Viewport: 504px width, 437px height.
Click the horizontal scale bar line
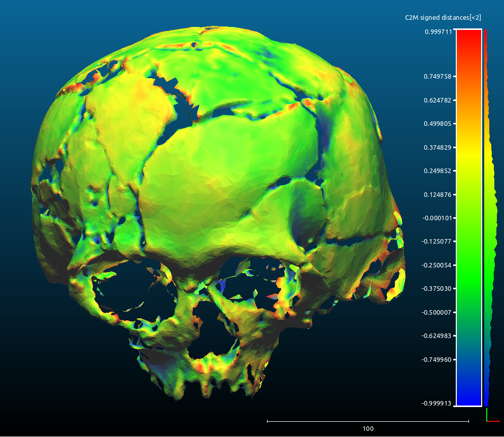click(368, 421)
